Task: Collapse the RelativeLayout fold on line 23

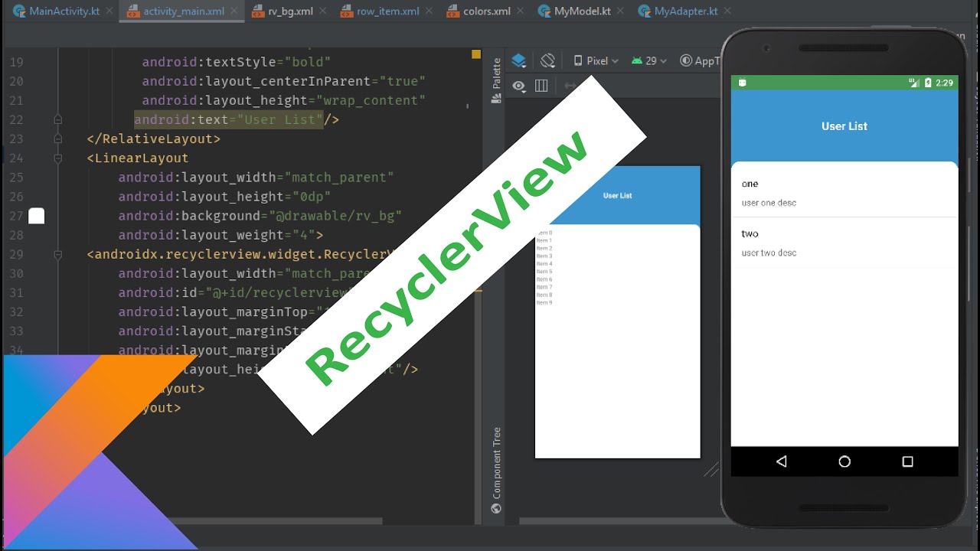Action: pos(58,139)
